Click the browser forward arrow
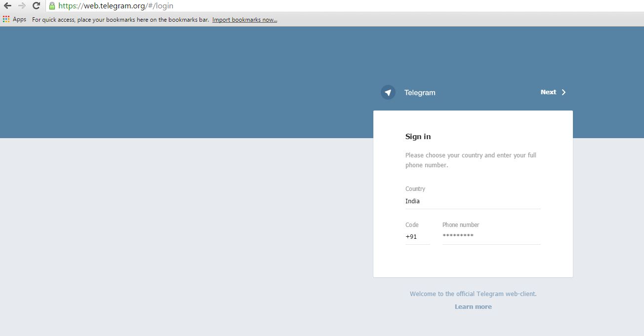The height and width of the screenshot is (336, 644). (x=22, y=6)
